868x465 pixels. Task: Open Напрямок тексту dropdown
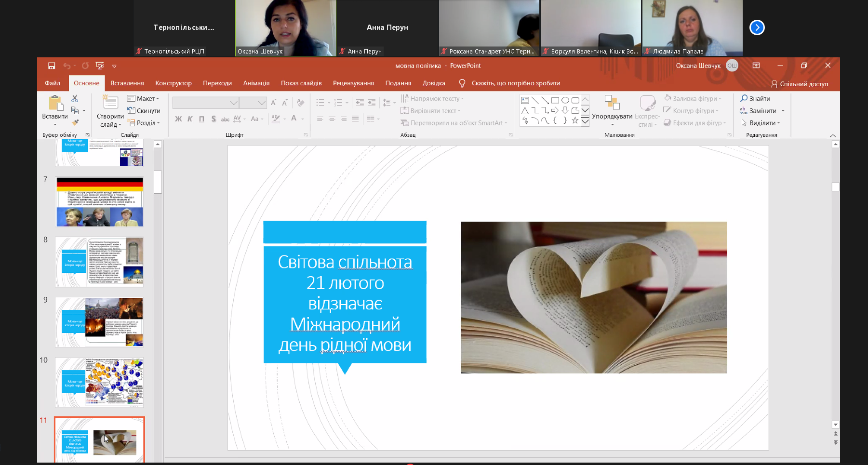coord(432,98)
